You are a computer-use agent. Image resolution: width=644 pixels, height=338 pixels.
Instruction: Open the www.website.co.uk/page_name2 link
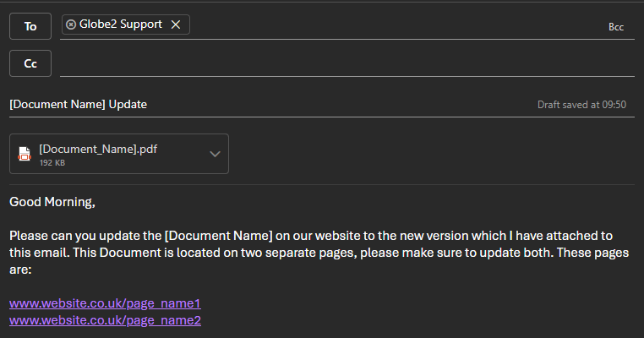(x=105, y=319)
